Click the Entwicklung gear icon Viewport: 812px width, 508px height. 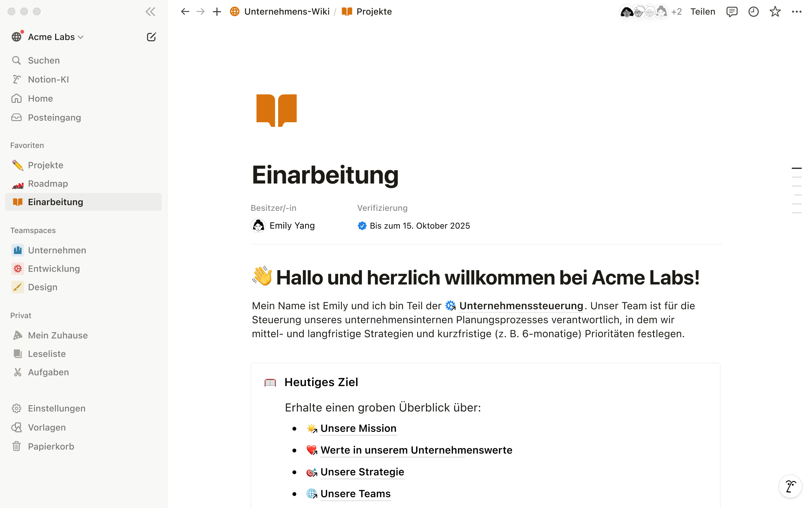pyautogui.click(x=17, y=269)
